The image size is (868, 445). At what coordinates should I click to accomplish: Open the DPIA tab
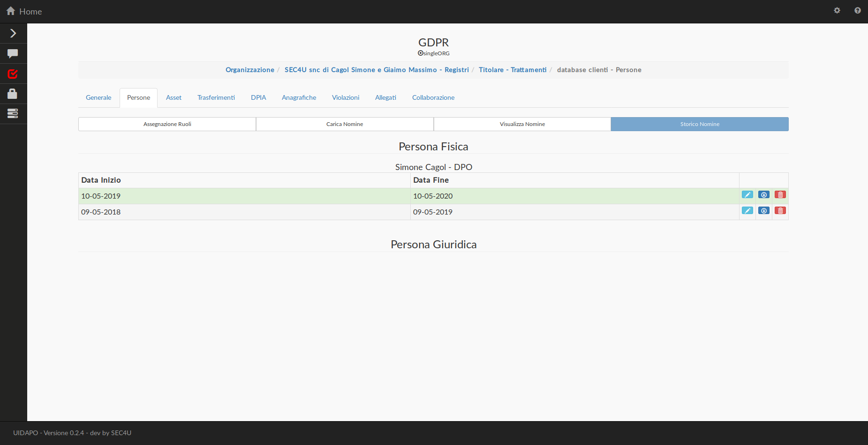point(258,97)
